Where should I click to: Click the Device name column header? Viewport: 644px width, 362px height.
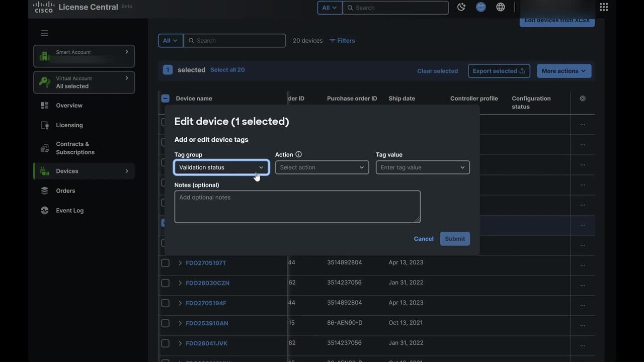tap(194, 99)
